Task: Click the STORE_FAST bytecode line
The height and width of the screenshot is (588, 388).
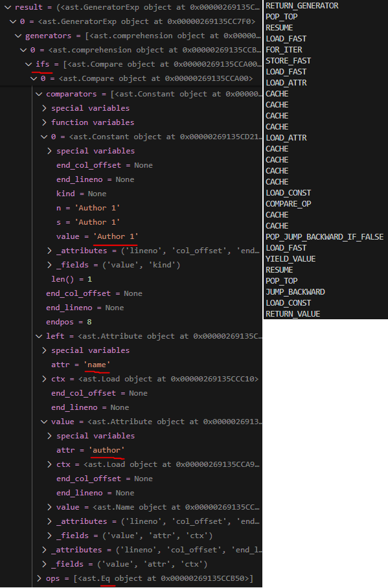Action: pos(288,60)
